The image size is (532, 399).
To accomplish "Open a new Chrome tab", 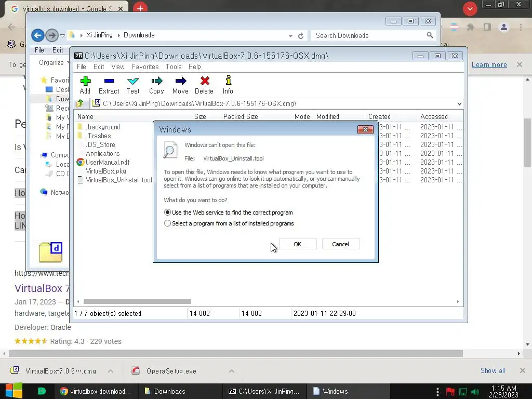I will [x=140, y=8].
